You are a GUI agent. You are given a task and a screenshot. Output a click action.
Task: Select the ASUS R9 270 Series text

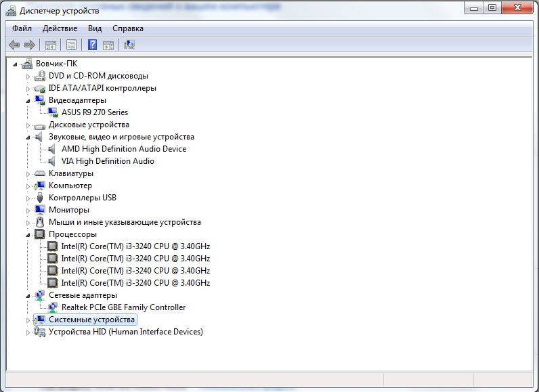click(95, 112)
